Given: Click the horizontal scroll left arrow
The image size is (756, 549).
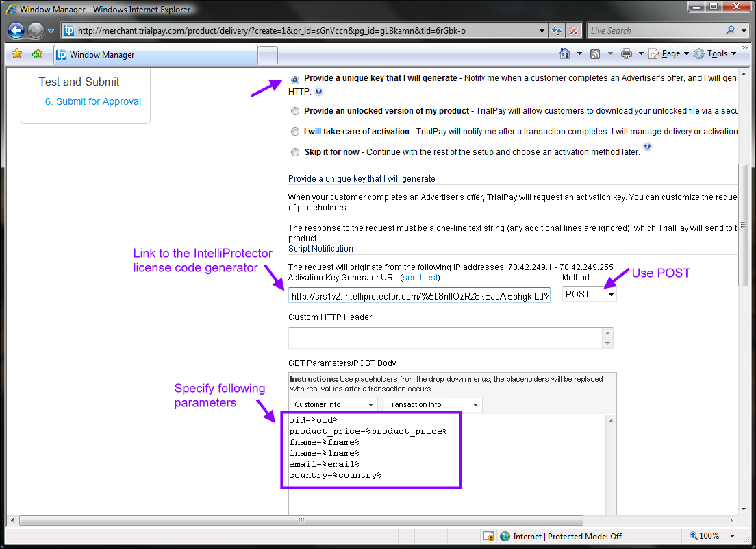Looking at the screenshot, I should (12, 520).
